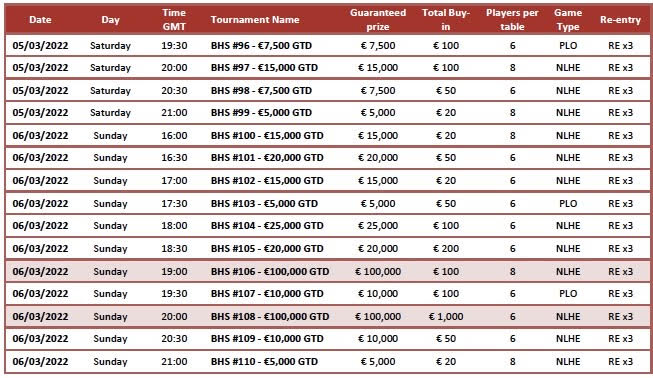This screenshot has width=653, height=378.
Task: Select BHS #99 - €5,000 GTD tournament
Action: pyautogui.click(x=261, y=112)
